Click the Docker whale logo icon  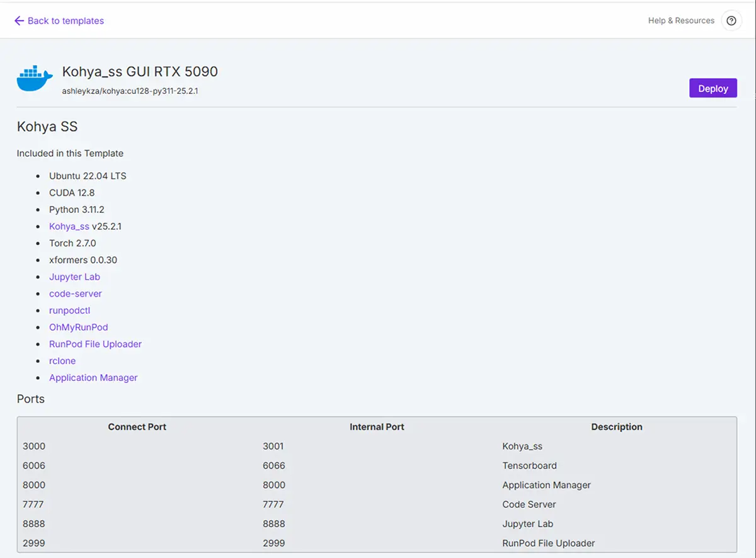35,79
